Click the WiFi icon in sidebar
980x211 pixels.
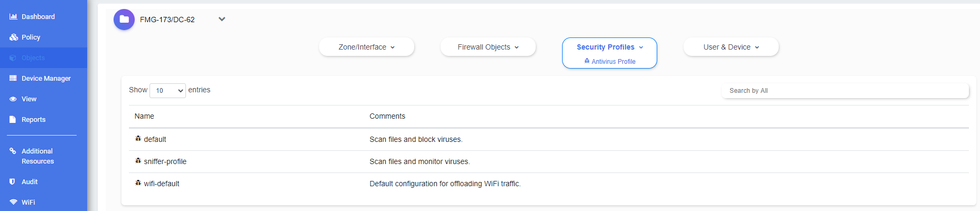[x=13, y=203]
